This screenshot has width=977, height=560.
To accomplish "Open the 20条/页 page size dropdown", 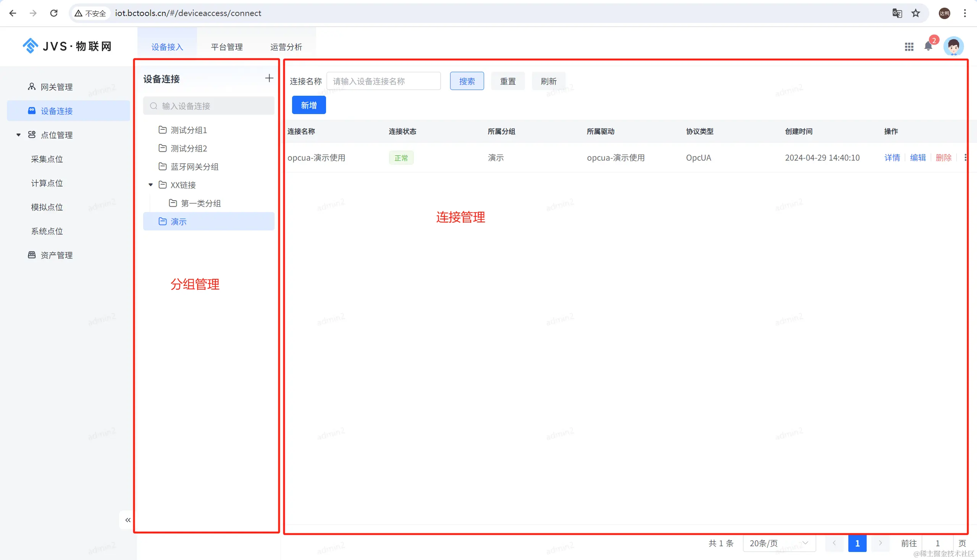I will (778, 543).
